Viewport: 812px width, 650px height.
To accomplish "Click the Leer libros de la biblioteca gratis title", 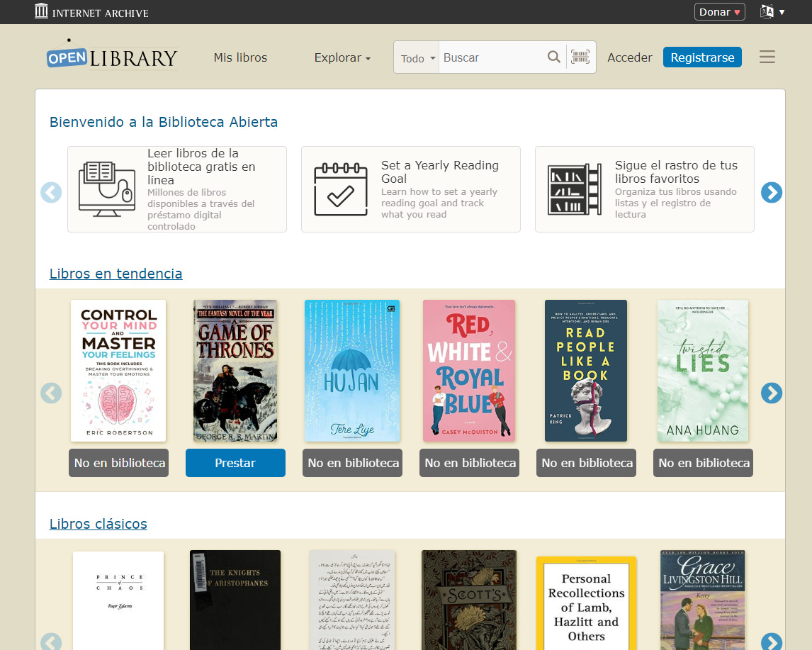I will click(201, 167).
